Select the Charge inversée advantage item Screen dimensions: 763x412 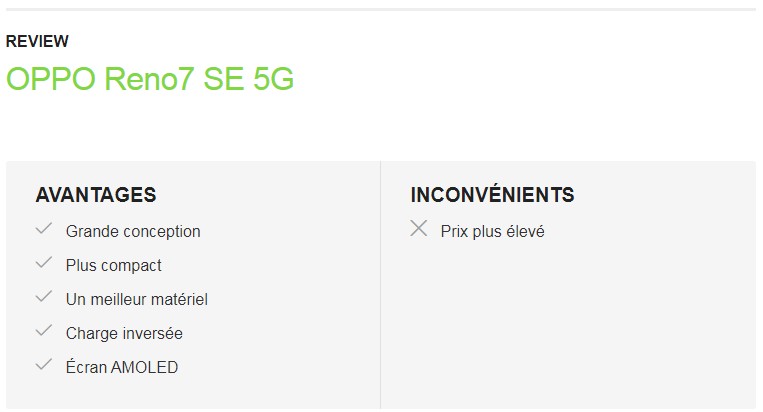click(x=124, y=334)
